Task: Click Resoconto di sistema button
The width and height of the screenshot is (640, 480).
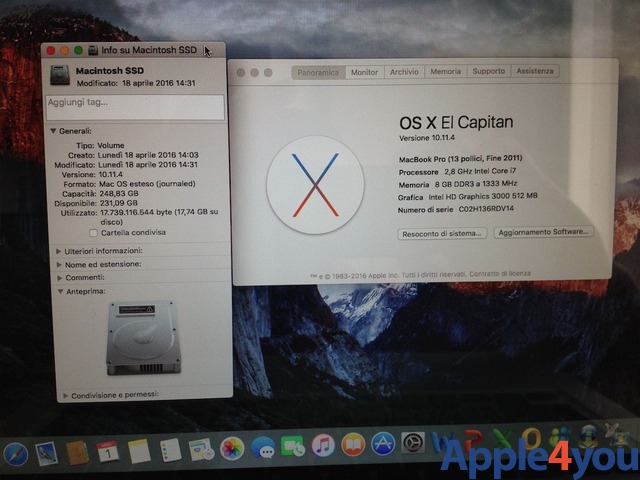Action: click(x=442, y=234)
